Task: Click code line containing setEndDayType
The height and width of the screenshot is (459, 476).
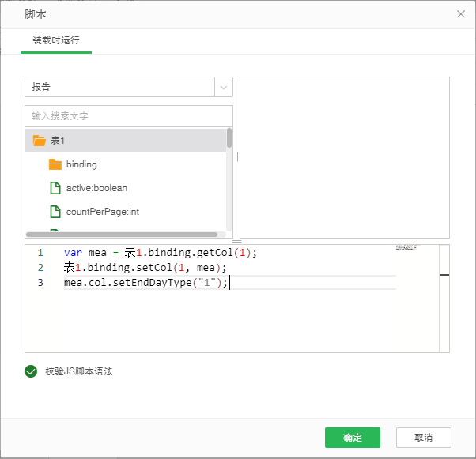Action: (x=145, y=283)
